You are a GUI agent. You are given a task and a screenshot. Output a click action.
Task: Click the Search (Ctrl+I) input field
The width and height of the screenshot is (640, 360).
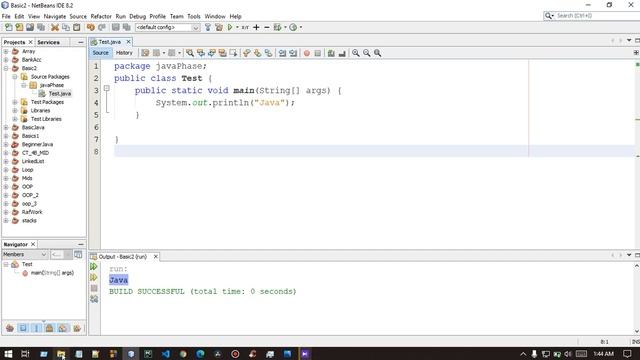coord(596,16)
